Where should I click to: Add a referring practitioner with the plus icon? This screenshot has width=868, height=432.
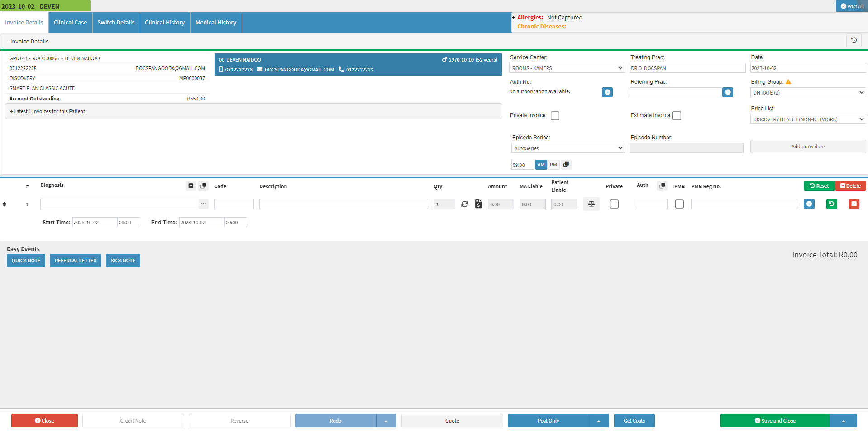point(728,92)
